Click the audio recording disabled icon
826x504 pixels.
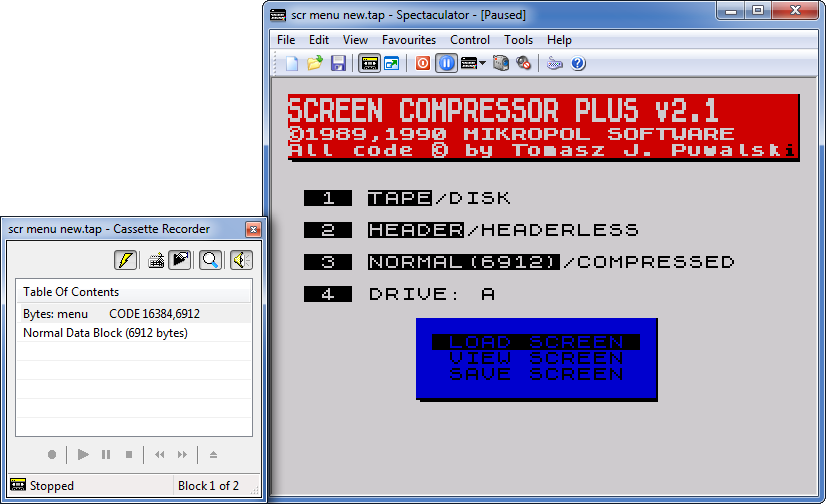click(x=523, y=64)
